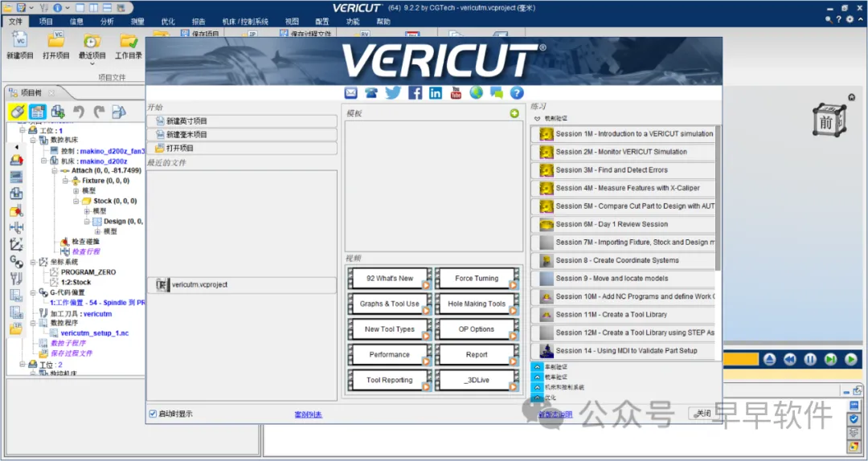Click the 新建项目 ribbon icon
This screenshot has height=461, width=868.
tap(20, 40)
